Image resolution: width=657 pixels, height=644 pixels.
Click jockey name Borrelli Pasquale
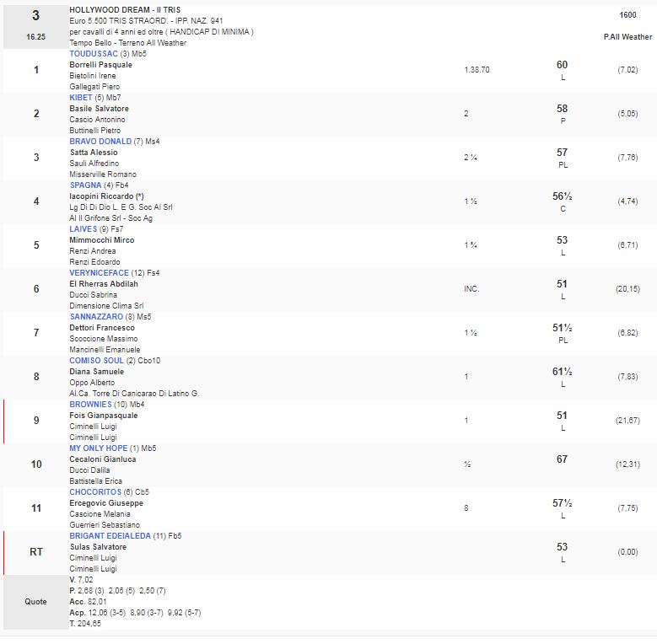coord(100,65)
